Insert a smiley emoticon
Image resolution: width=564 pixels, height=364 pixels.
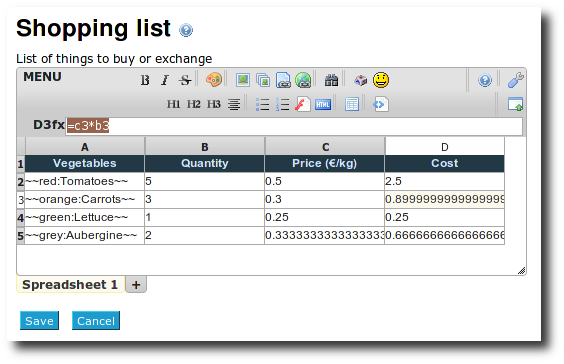click(x=381, y=80)
